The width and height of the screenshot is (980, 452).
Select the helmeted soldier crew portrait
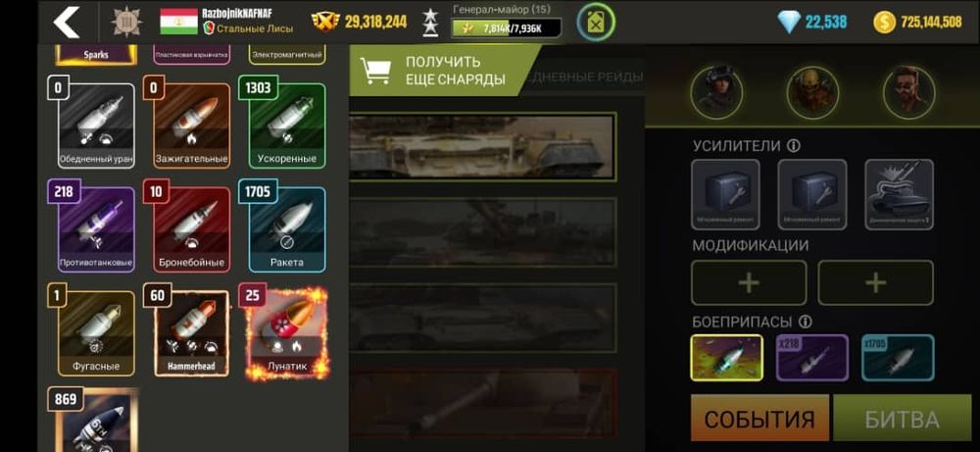[x=717, y=92]
